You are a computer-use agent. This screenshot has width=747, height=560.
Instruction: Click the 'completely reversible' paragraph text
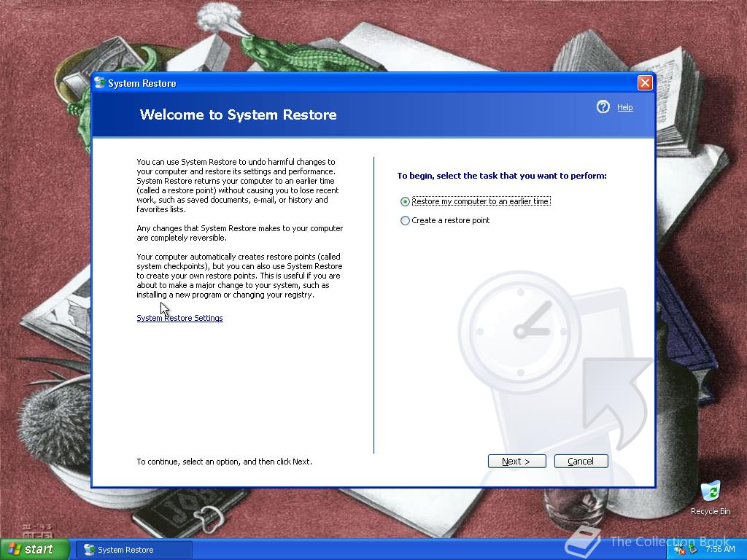coord(239,233)
